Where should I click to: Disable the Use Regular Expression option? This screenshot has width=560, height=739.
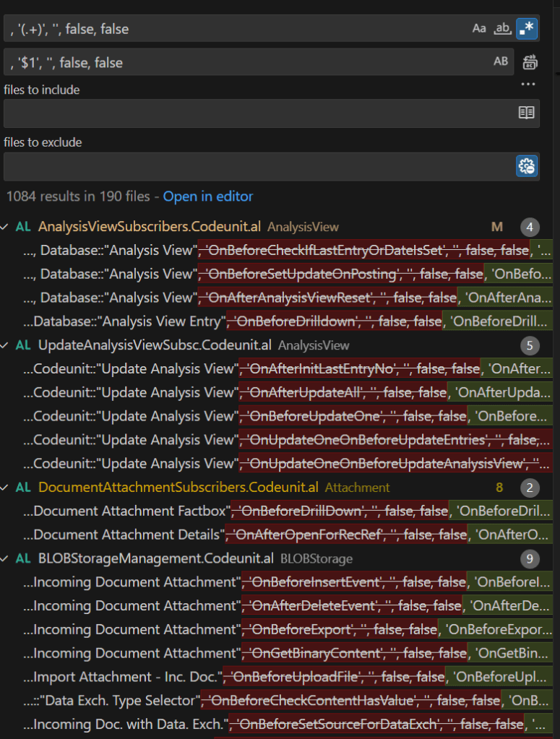pyautogui.click(x=527, y=29)
